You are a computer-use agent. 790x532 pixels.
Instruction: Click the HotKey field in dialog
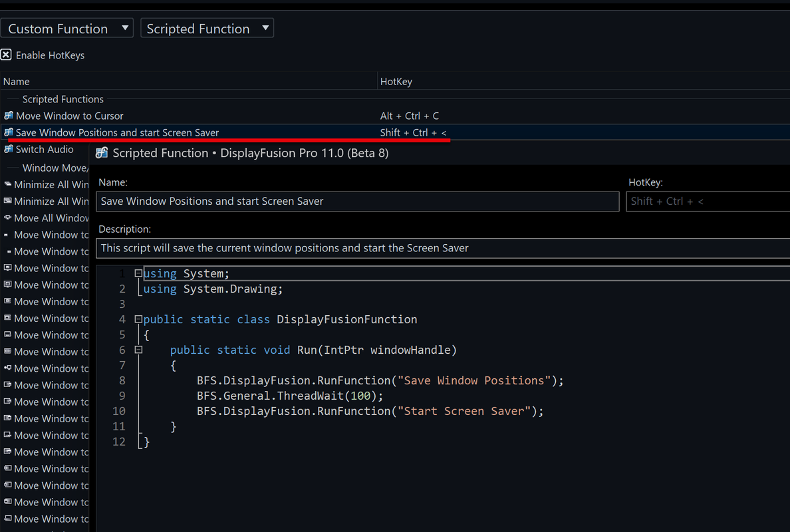click(708, 201)
